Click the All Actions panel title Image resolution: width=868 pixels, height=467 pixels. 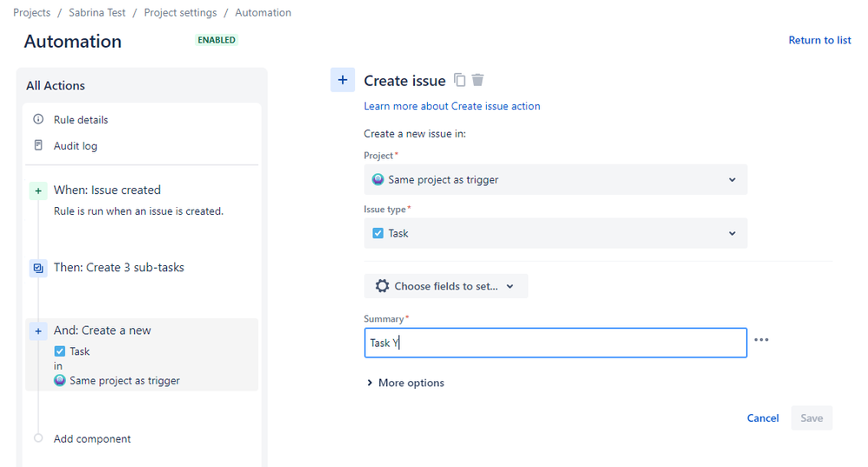pyautogui.click(x=56, y=86)
